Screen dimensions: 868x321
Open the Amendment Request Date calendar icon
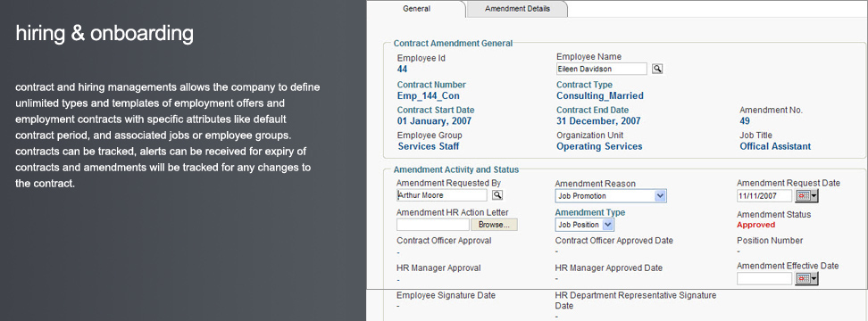point(803,196)
